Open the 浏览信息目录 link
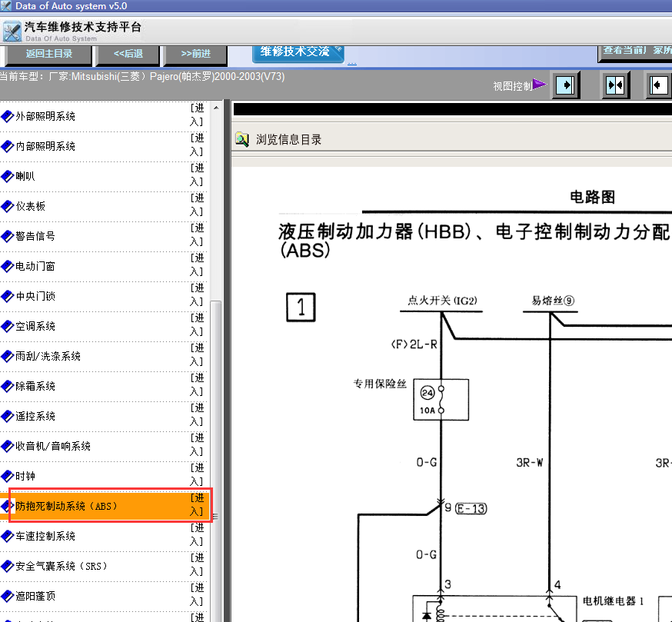The height and width of the screenshot is (622, 672). (288, 140)
